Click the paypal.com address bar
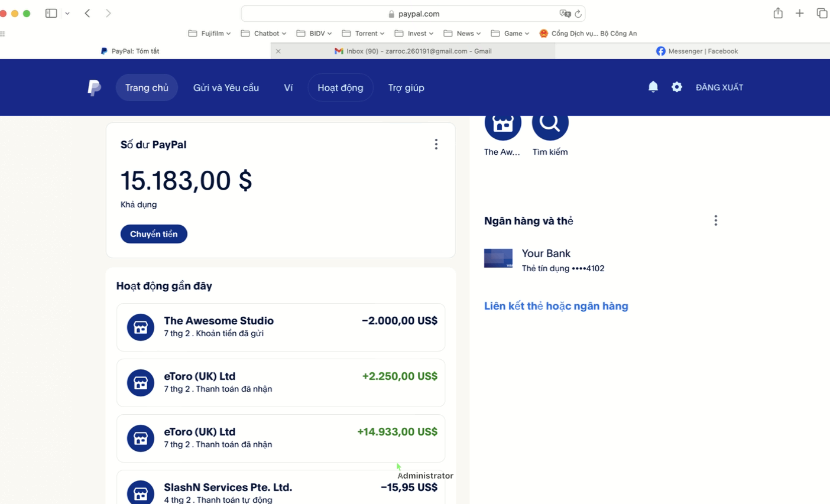Screen dimensions: 830x504 click(413, 14)
